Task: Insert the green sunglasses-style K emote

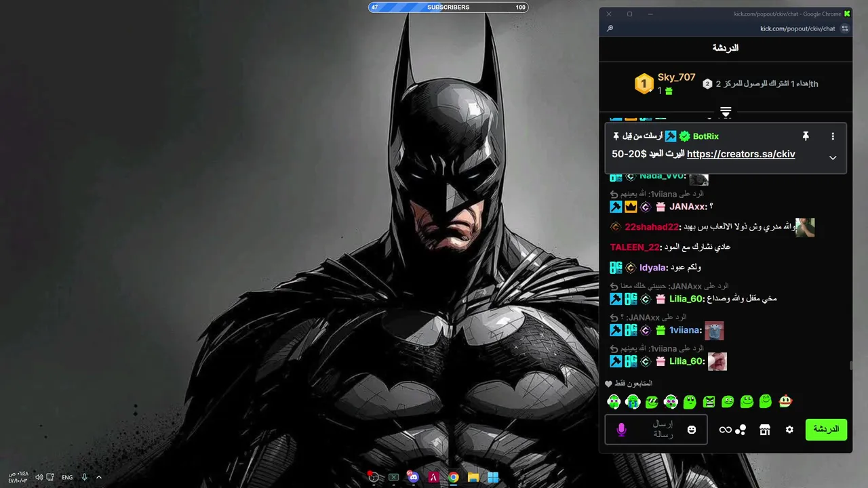Action: point(652,401)
